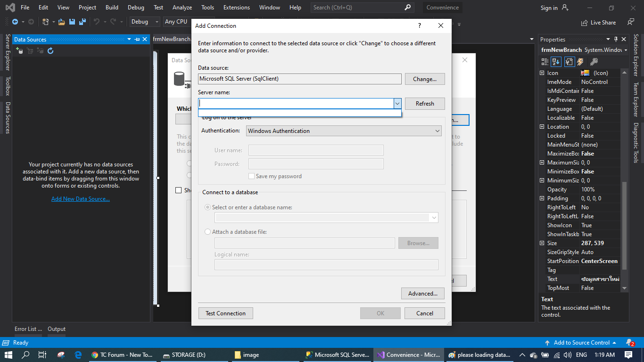This screenshot has width=644, height=362.
Task: Open Microsoft Edge from the taskbar
Action: (78, 355)
